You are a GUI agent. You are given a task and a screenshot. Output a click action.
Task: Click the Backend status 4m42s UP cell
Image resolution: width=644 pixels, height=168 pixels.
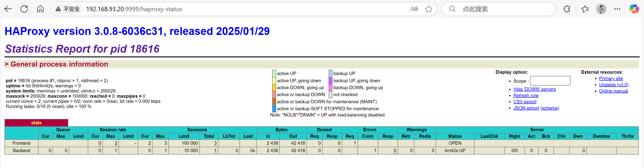[455, 151]
